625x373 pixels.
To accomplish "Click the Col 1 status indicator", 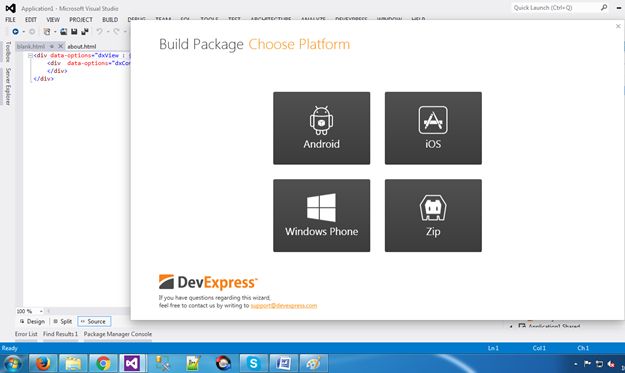I will 539,348.
